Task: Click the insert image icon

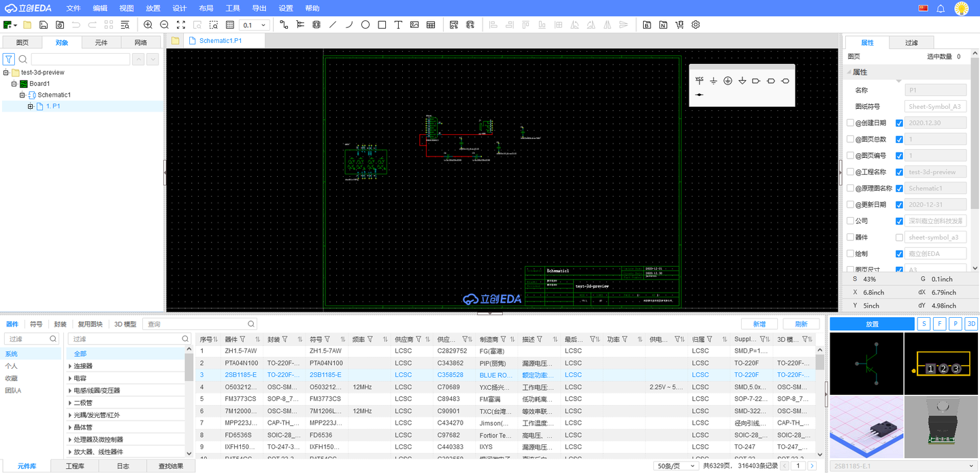Action: (x=414, y=25)
